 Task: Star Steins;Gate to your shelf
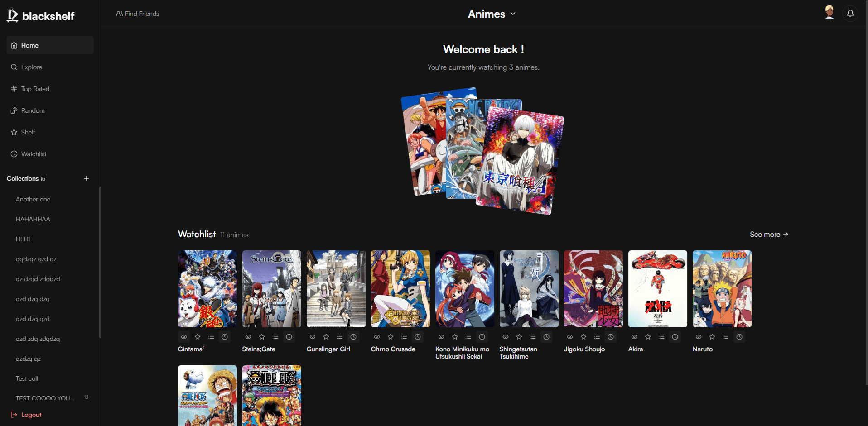(262, 337)
